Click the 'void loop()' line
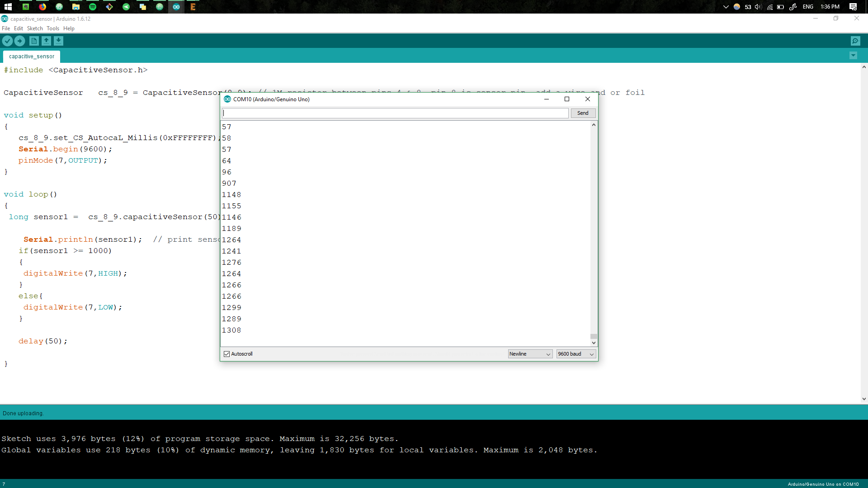 click(30, 194)
